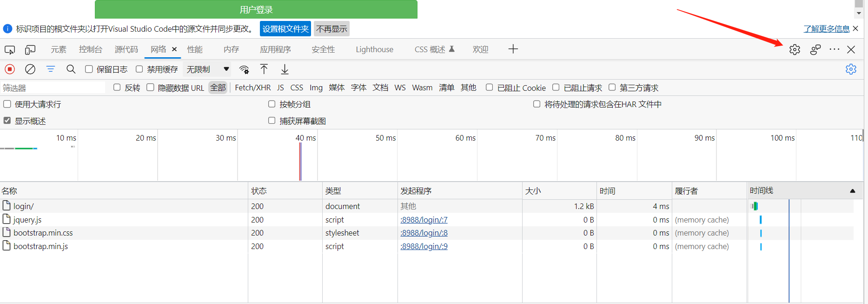Stop recording network log
Viewport: 868px width, 304px height.
click(x=10, y=69)
